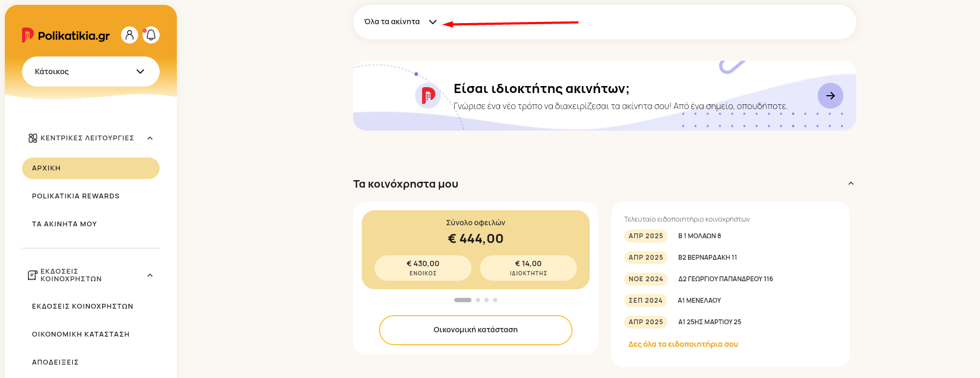The width and height of the screenshot is (980, 378).
Task: Open Δες όλα τα ειδοποιητήρια σου link
Action: (x=683, y=344)
